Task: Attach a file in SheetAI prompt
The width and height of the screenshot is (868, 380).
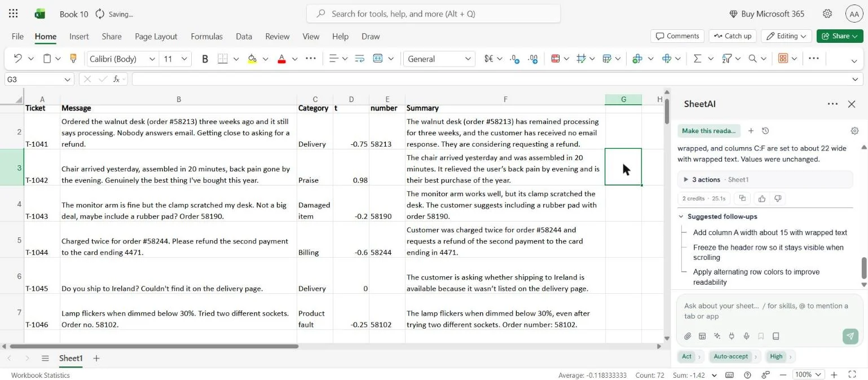Action: coord(688,336)
